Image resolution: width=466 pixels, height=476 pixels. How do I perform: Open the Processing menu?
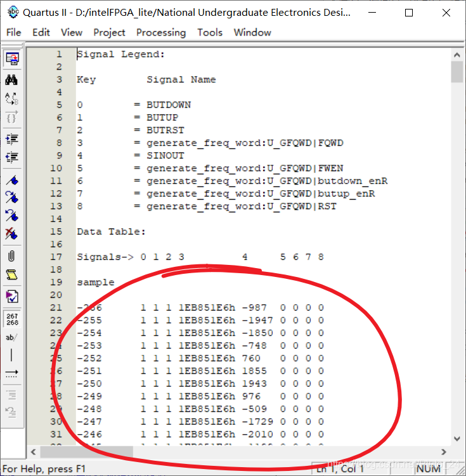coord(161,32)
